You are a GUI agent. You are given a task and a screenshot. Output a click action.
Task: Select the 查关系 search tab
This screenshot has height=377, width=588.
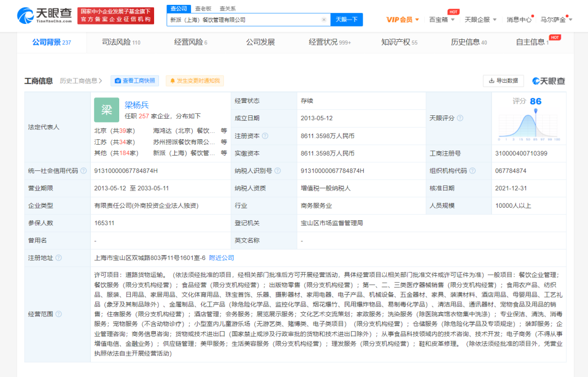pyautogui.click(x=228, y=9)
